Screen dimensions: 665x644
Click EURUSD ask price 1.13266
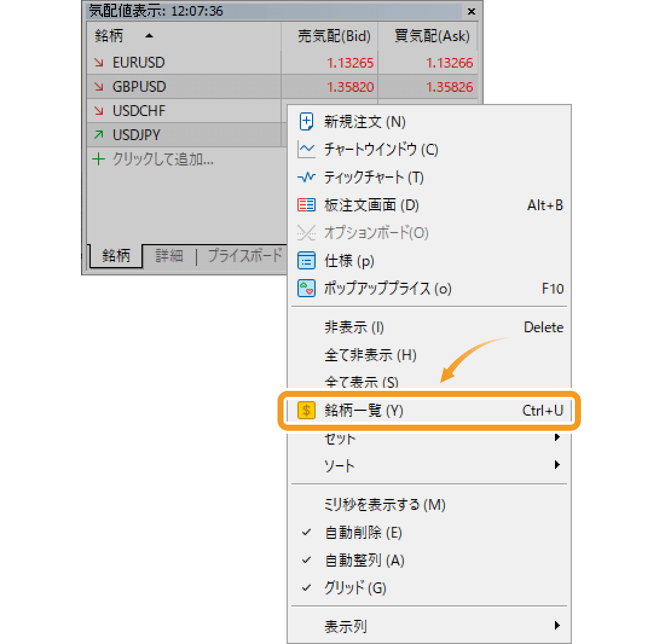point(449,63)
